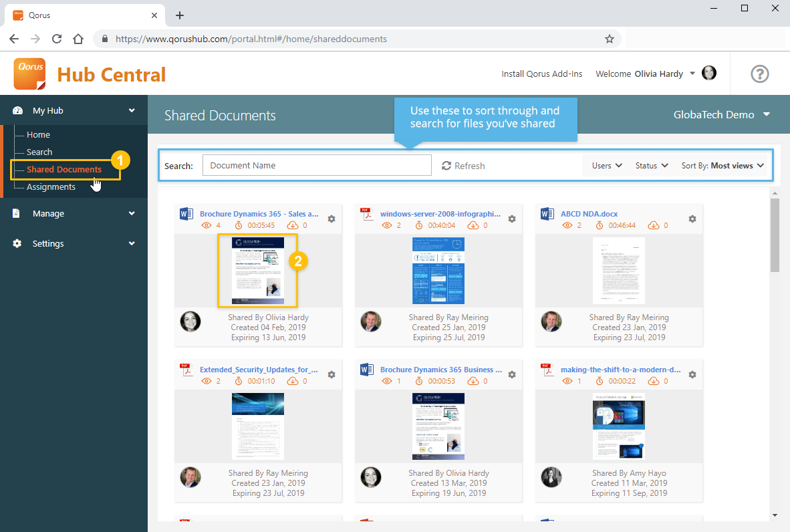Viewport: 790px width, 532px height.
Task: Click the views eye icon on ABCD NDA.docx
Action: tap(567, 225)
